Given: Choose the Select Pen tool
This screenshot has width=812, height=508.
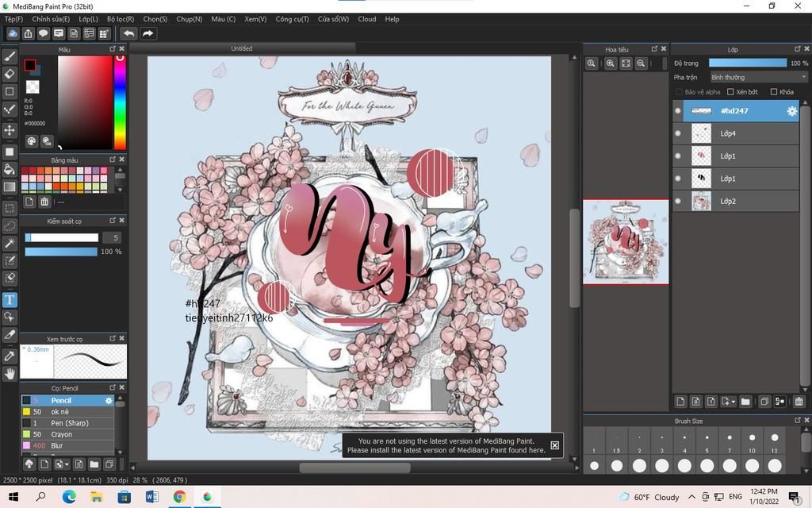Looking at the screenshot, I should tap(10, 260).
